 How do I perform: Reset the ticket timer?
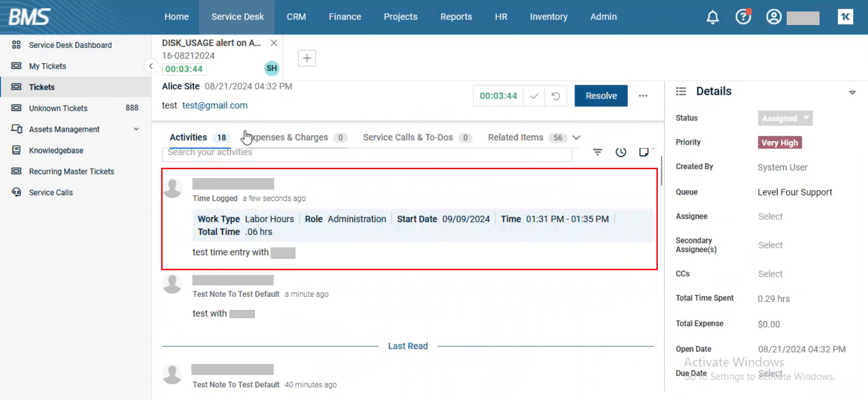[556, 96]
